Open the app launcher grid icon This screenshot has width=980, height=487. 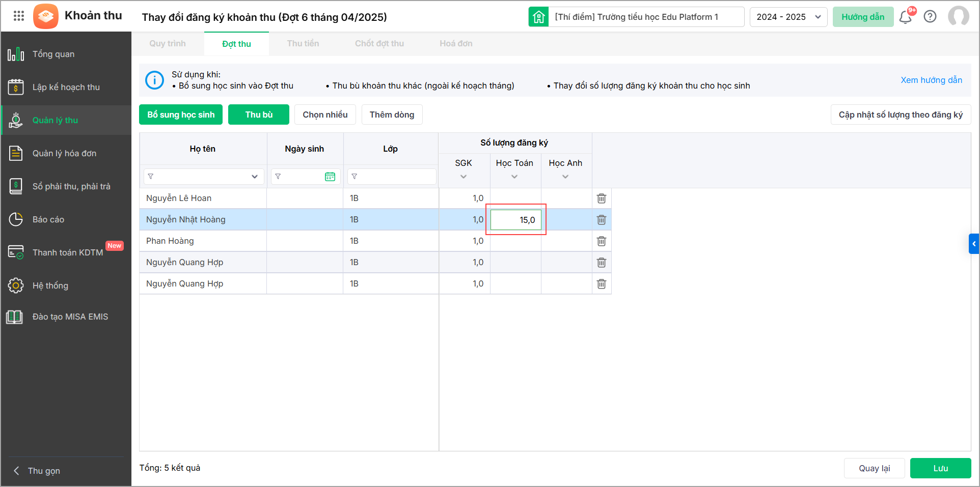pyautogui.click(x=19, y=16)
